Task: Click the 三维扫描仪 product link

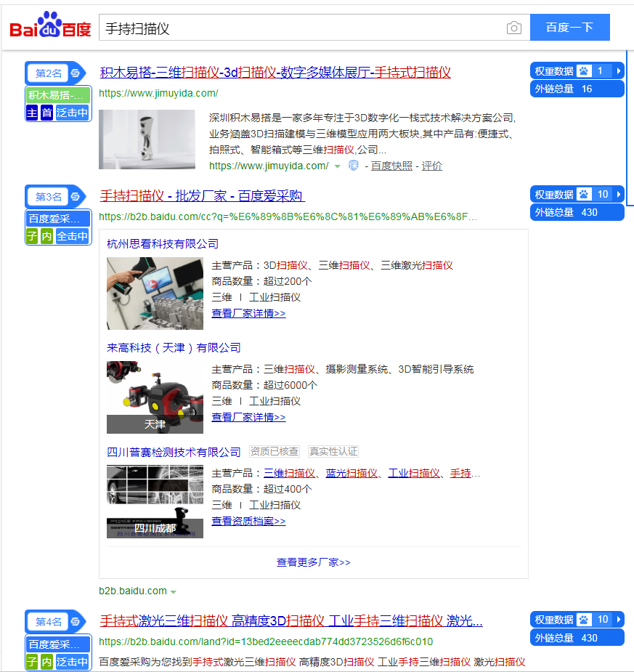Action: 289,473
